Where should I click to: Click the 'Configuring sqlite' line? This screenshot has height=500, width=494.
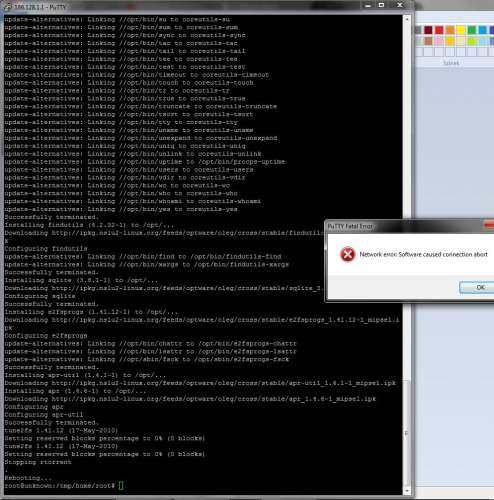click(x=40, y=296)
